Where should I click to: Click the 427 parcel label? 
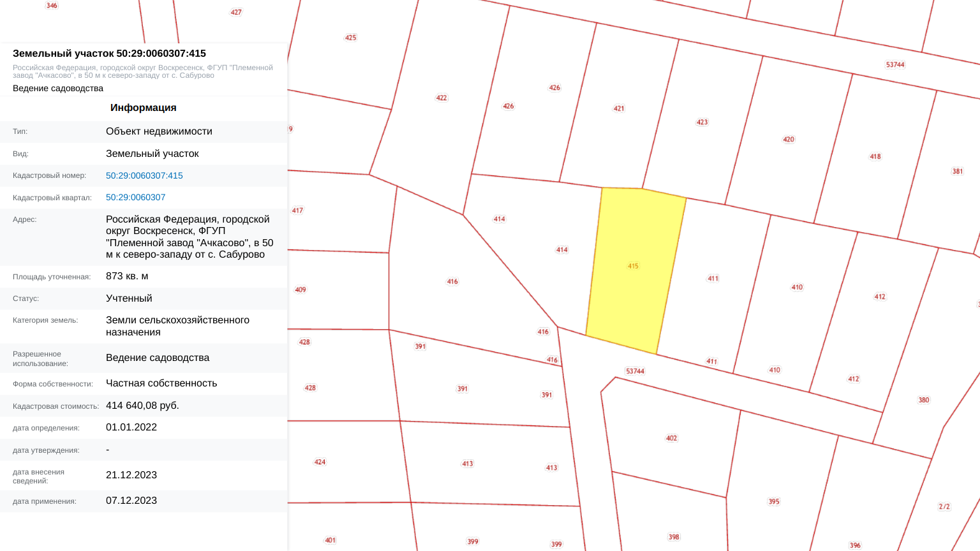click(x=236, y=12)
